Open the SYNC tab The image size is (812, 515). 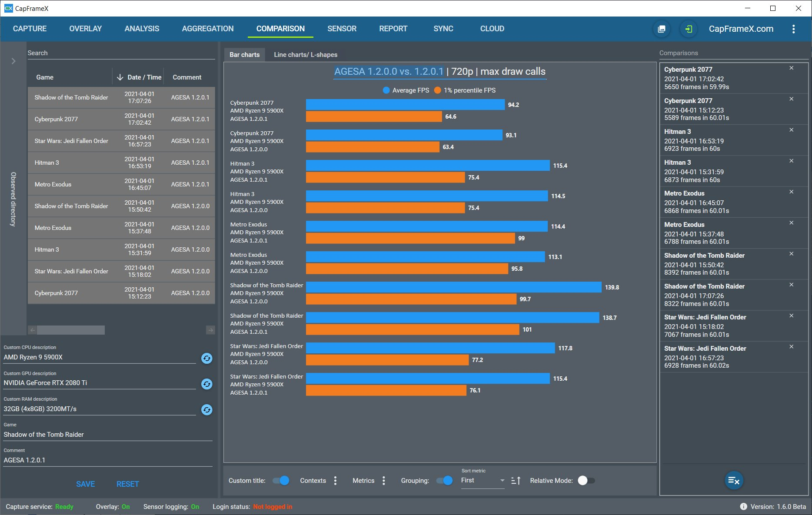pos(443,29)
